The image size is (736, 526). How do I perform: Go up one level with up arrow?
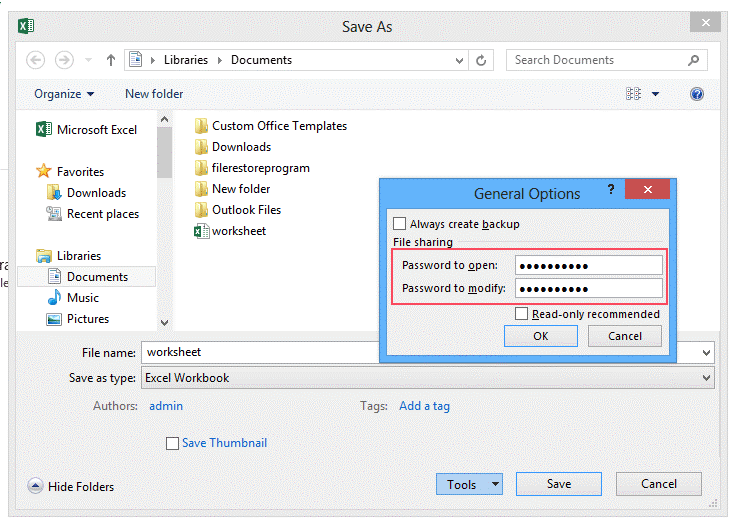pyautogui.click(x=111, y=60)
